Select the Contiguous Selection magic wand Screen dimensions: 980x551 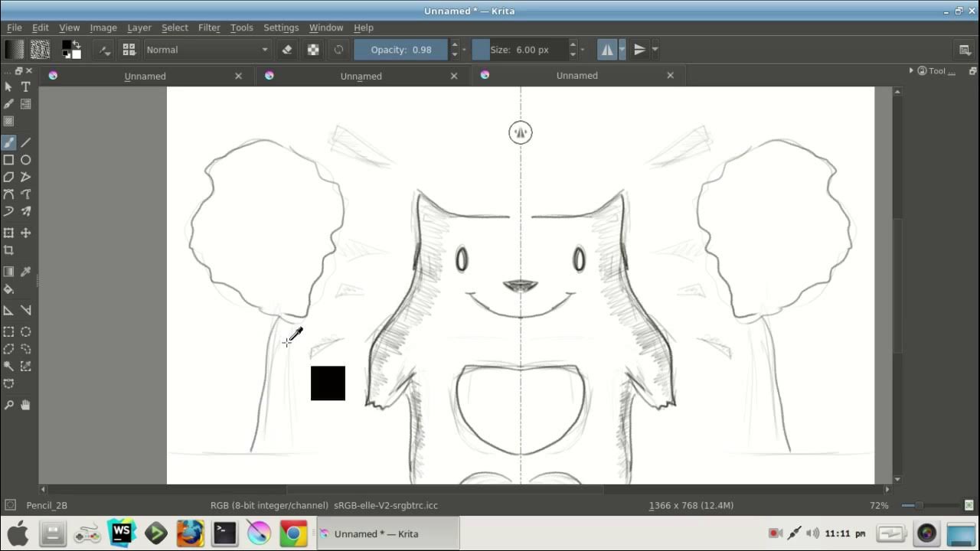coord(8,366)
